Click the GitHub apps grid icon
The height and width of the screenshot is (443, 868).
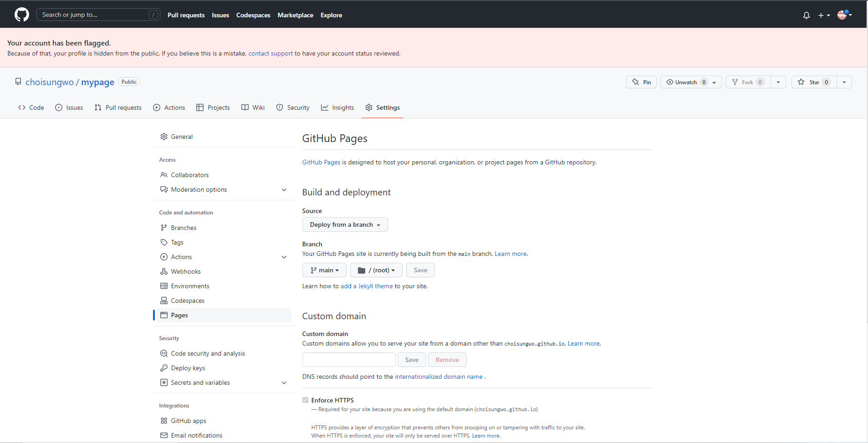(164, 421)
